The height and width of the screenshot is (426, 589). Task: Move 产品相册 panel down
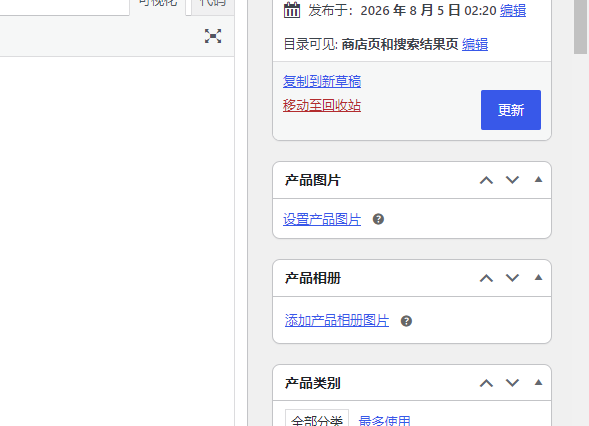512,278
